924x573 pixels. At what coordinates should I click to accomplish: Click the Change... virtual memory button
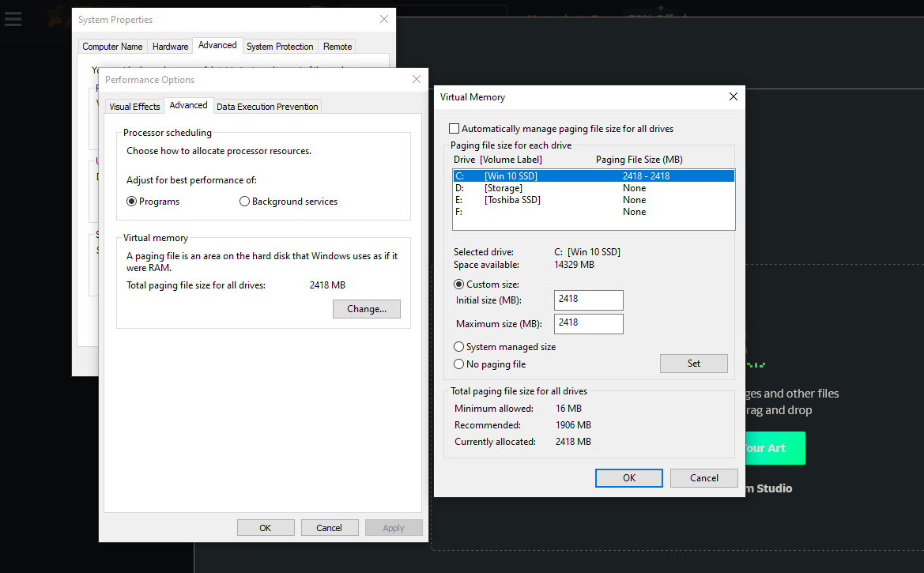pyautogui.click(x=367, y=309)
